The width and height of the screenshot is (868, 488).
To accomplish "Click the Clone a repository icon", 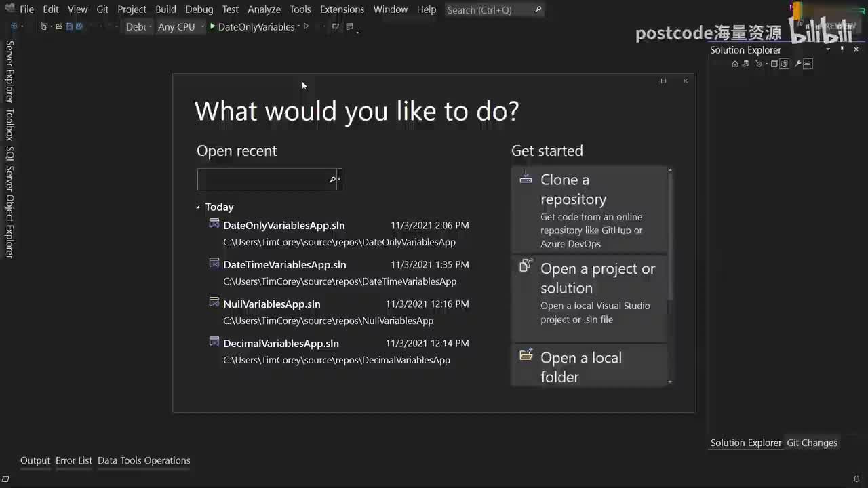I will coord(526,177).
